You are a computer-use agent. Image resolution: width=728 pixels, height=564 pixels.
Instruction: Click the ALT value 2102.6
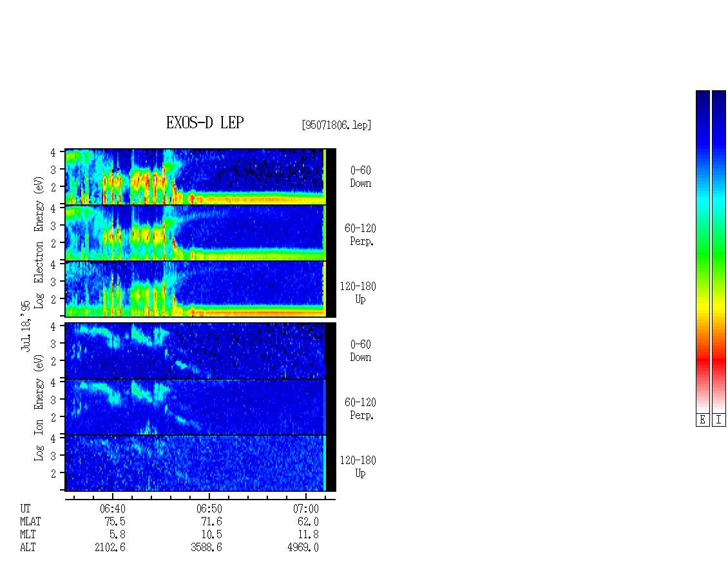click(x=110, y=548)
